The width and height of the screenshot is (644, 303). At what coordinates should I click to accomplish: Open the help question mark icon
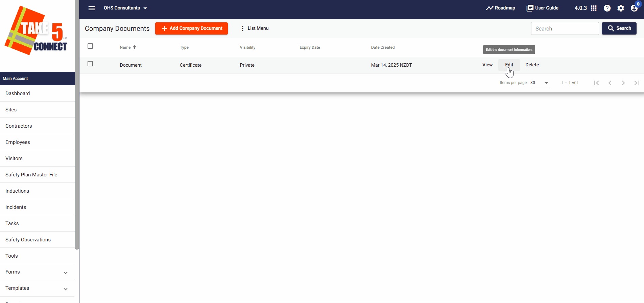click(607, 8)
